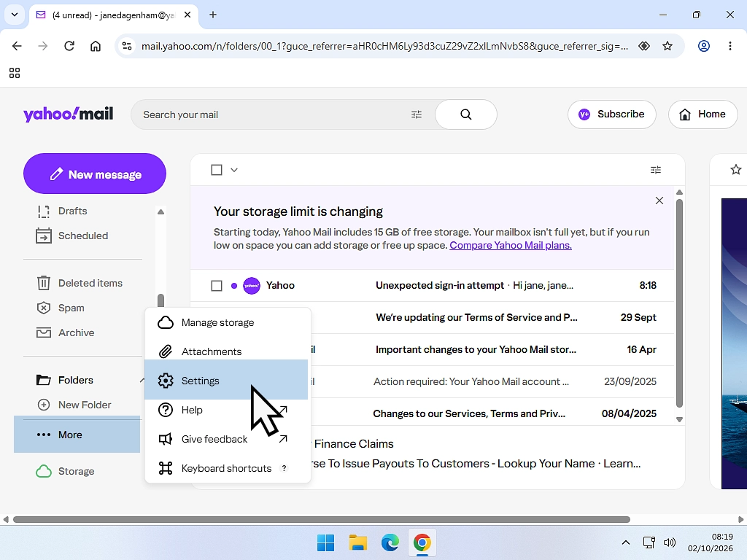Open Settings from the More menu
747x560 pixels.
(x=227, y=380)
